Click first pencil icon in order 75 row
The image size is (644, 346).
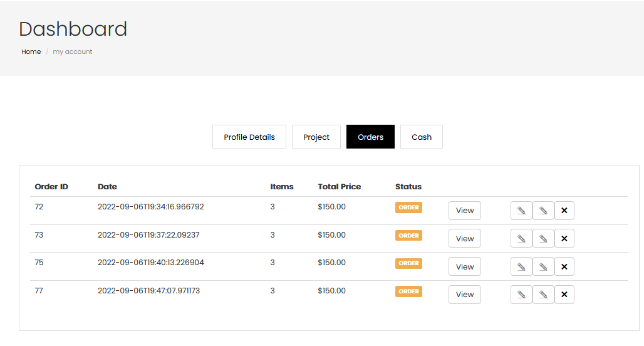coord(521,266)
